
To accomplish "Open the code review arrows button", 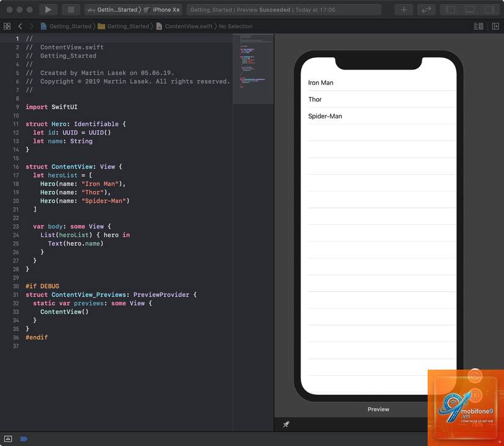I will 426,10.
